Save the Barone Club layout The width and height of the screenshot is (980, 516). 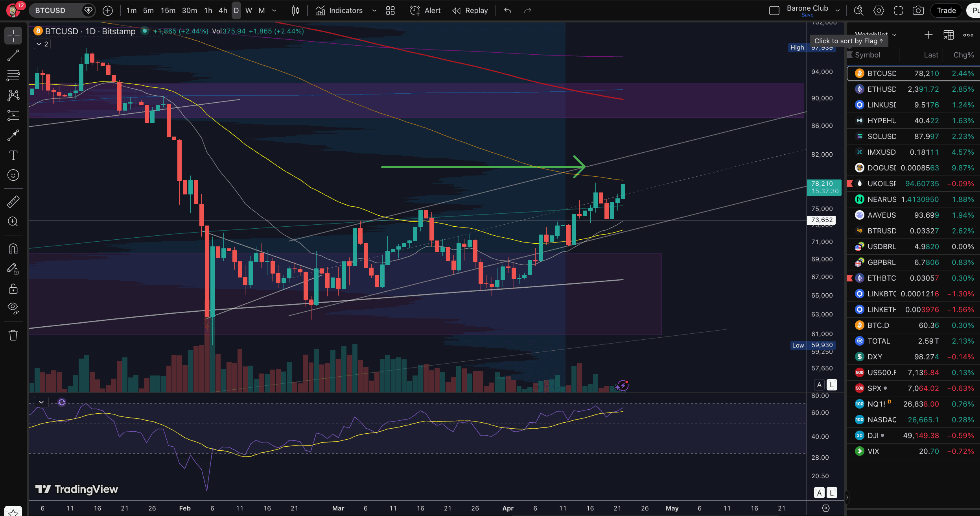pos(807,15)
